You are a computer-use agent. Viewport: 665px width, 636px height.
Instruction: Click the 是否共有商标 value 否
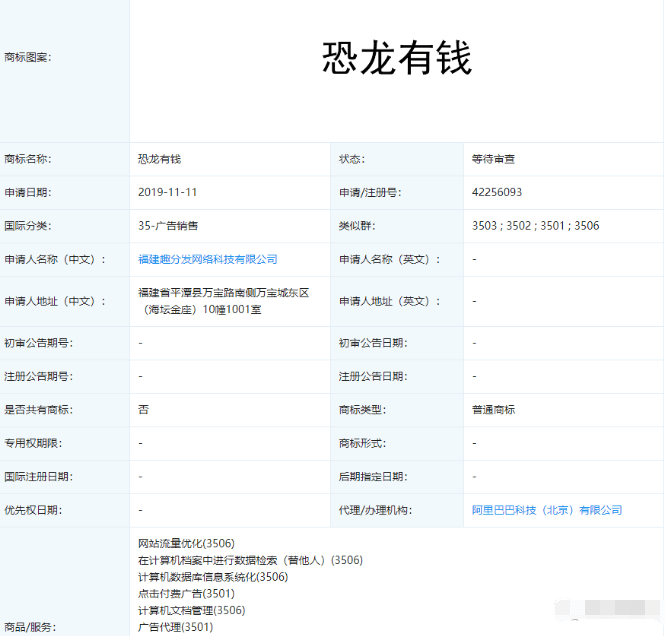(x=143, y=410)
